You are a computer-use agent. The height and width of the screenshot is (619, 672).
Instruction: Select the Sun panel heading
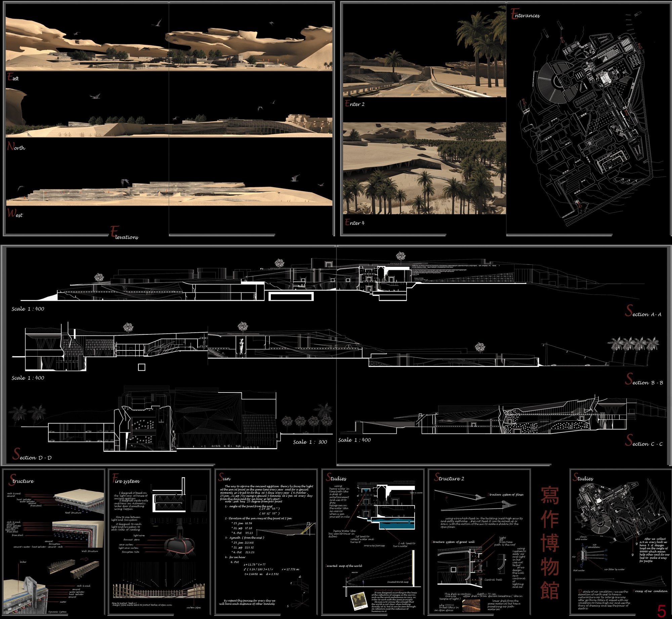pyautogui.click(x=224, y=477)
